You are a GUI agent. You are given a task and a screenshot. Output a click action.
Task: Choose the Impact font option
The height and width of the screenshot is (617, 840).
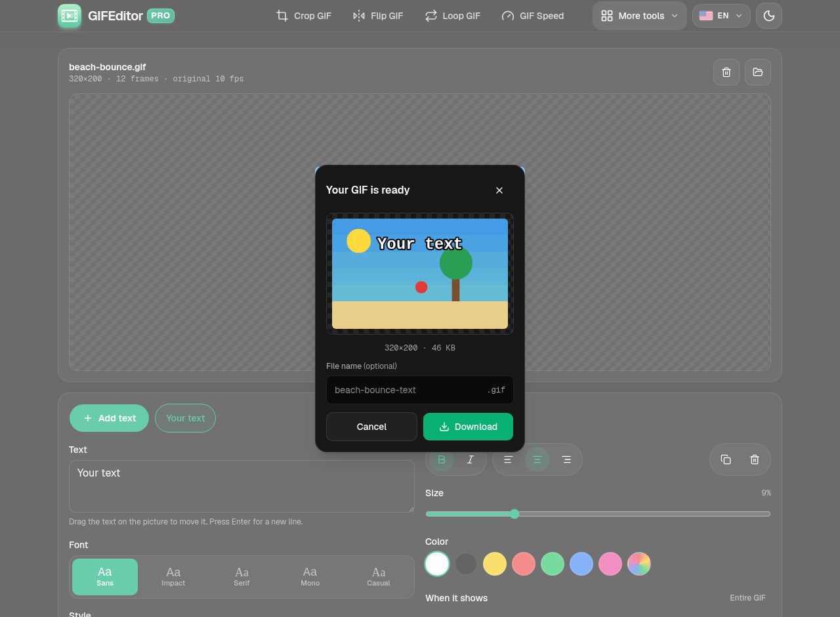pos(173,577)
